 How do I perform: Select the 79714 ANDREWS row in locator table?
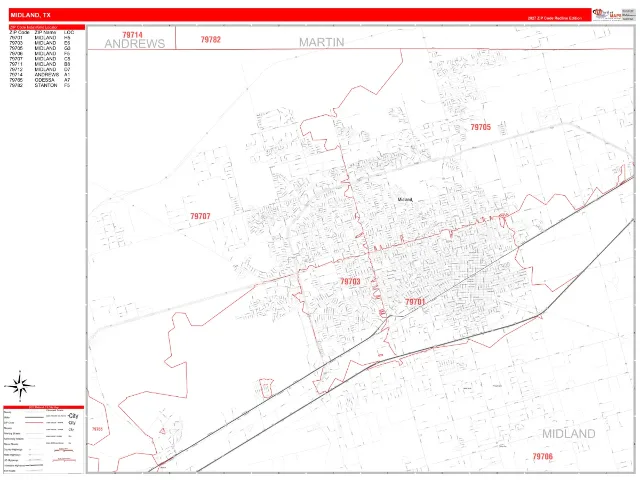[x=40, y=75]
